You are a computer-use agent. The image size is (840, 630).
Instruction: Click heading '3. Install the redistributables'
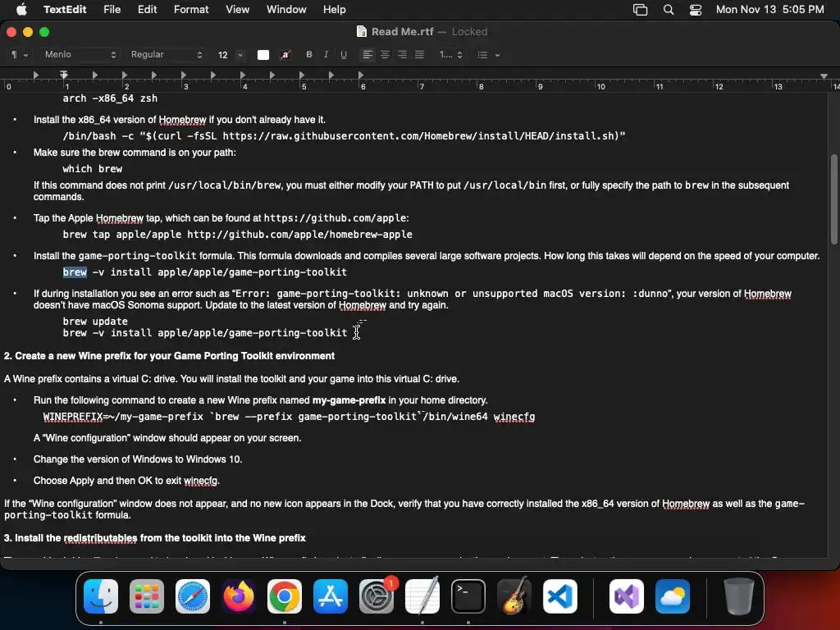coord(155,538)
